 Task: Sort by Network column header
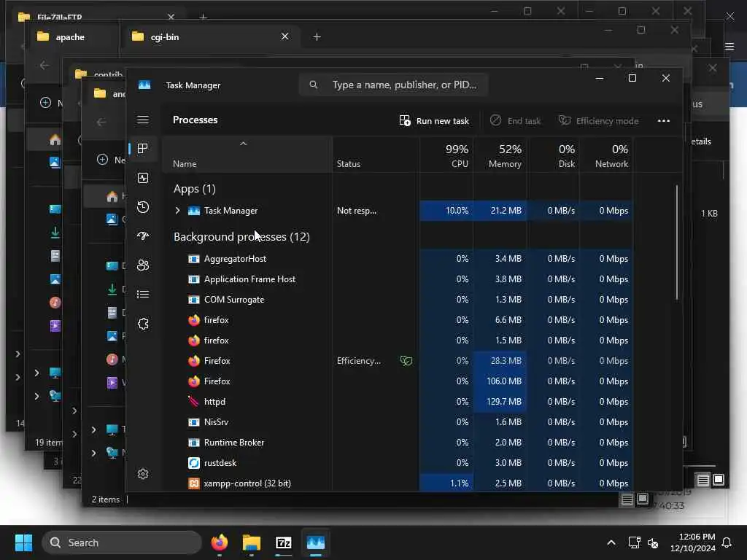[606, 156]
